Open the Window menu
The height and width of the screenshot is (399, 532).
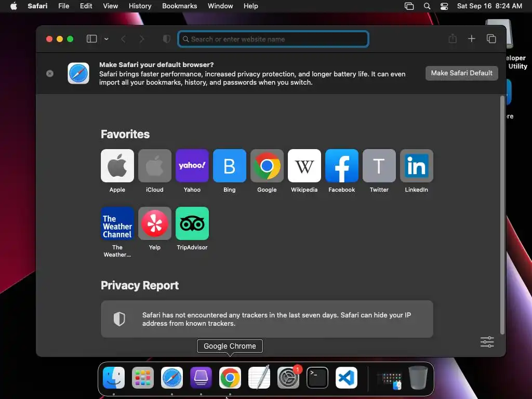(220, 6)
